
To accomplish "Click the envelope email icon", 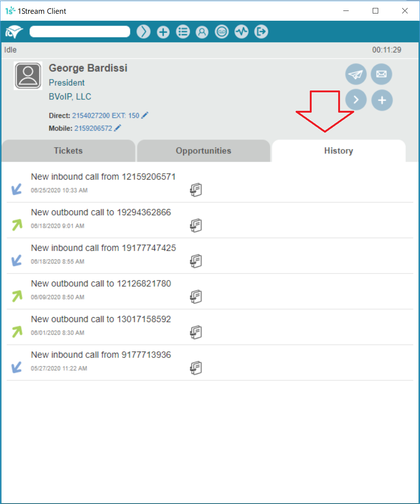I will tap(381, 74).
